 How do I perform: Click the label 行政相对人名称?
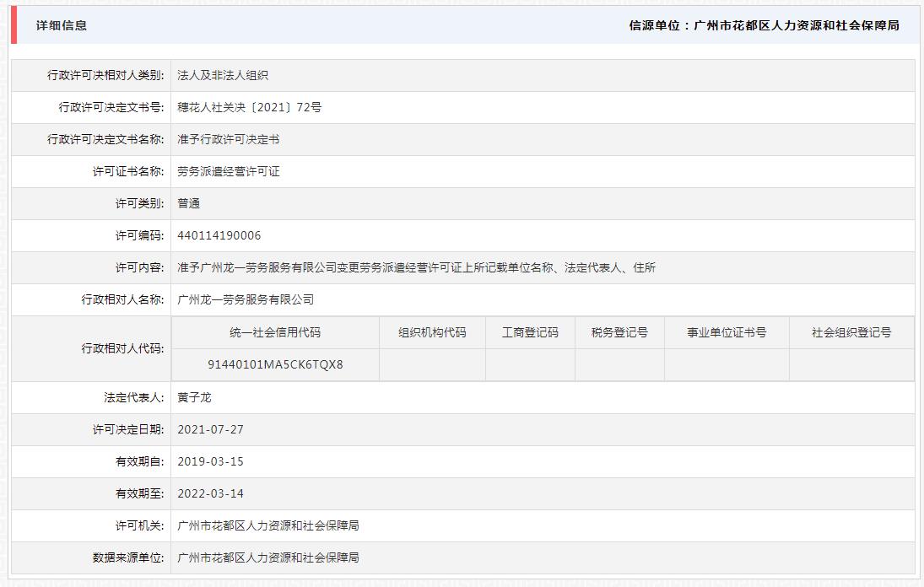click(122, 299)
